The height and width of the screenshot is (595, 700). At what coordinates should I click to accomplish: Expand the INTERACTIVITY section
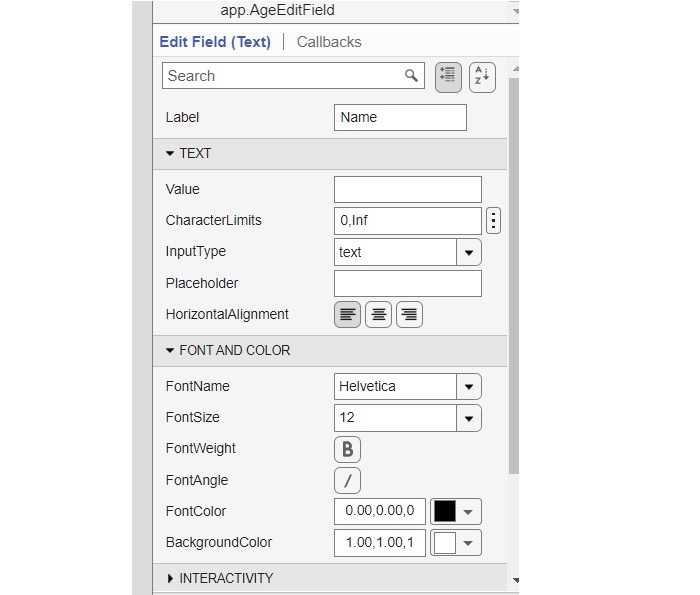tap(171, 579)
